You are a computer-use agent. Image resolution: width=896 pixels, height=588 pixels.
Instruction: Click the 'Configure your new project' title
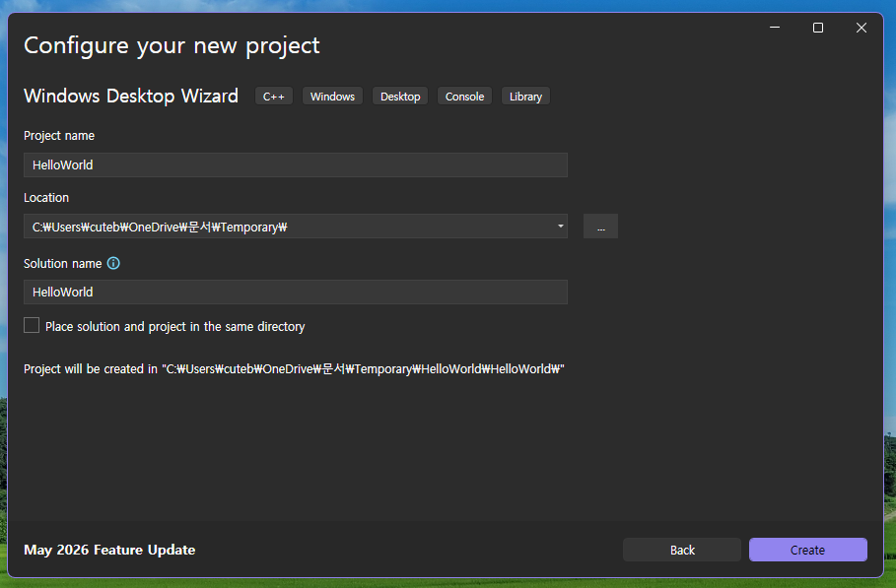[172, 45]
